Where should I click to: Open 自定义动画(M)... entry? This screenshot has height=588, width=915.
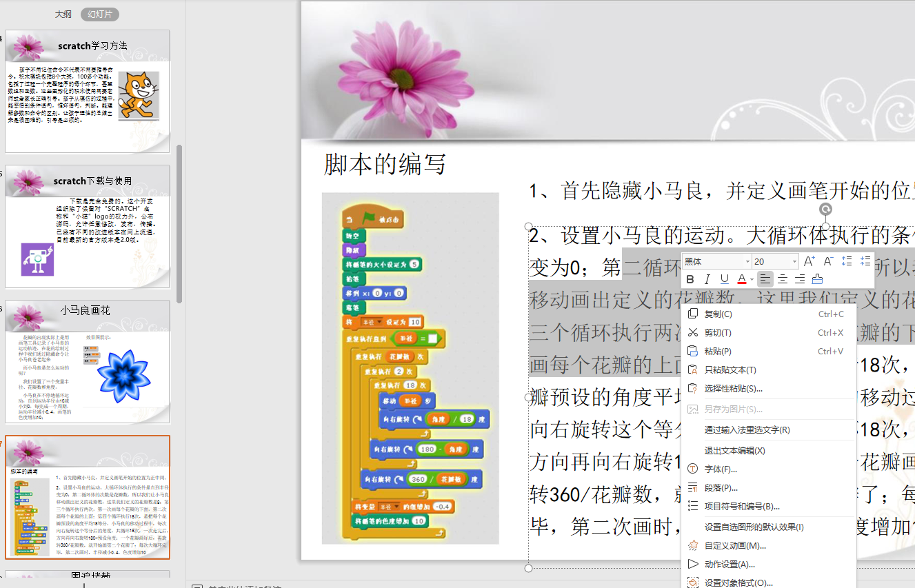coord(768,545)
